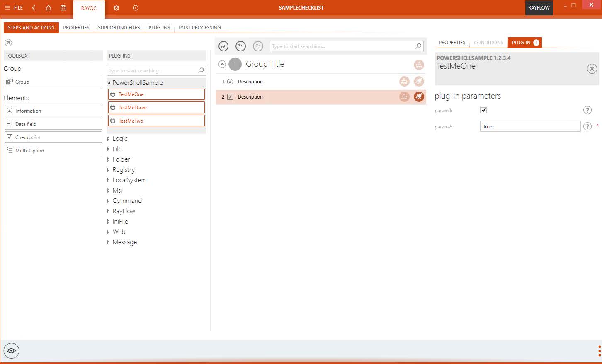Viewport: 602px width, 364px height.
Task: Expand the Command plug-in category
Action: tap(109, 201)
